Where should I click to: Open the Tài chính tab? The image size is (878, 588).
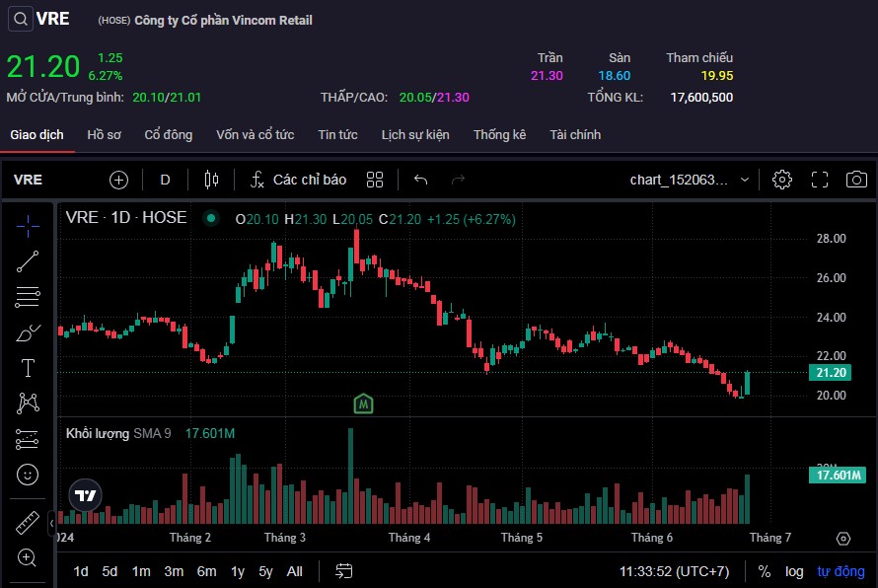(x=575, y=134)
